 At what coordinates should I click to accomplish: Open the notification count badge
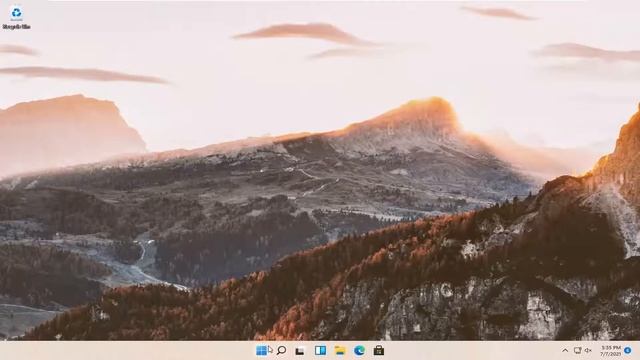628,351
